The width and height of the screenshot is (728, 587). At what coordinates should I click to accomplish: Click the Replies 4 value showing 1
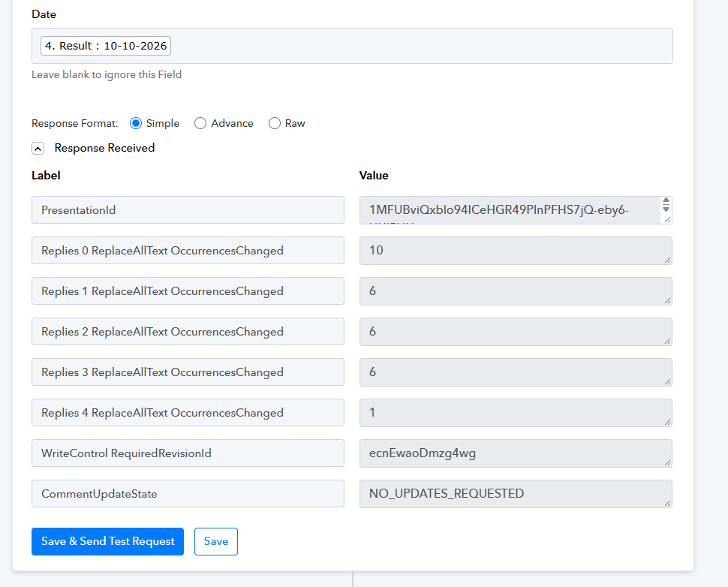pos(516,413)
